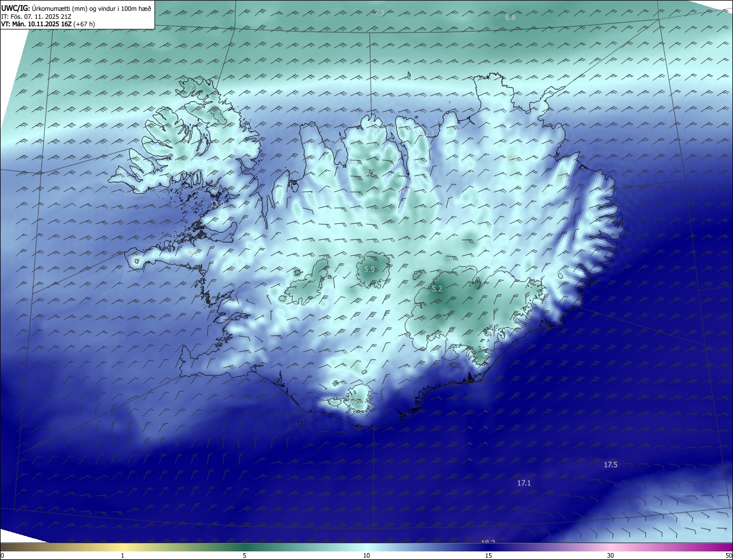Viewport: 733px width, 560px height.
Task: Click the '30' tick label on the color scale
Action: [610, 555]
